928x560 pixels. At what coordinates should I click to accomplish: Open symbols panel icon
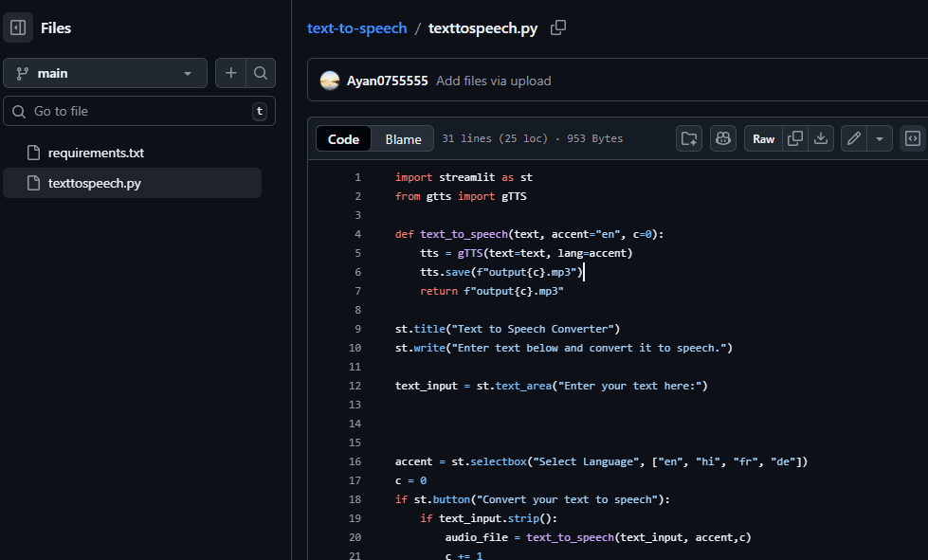click(x=912, y=139)
